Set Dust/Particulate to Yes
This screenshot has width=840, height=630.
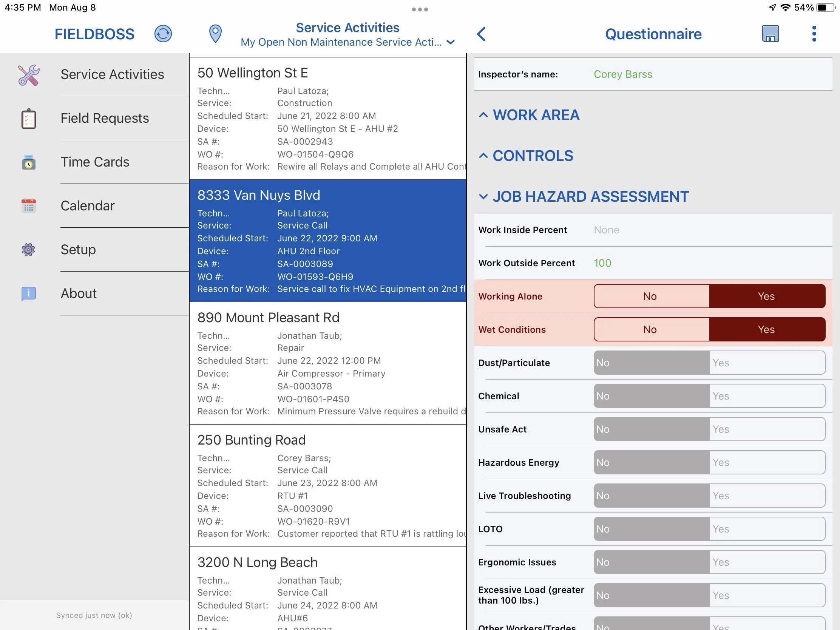pyautogui.click(x=766, y=363)
